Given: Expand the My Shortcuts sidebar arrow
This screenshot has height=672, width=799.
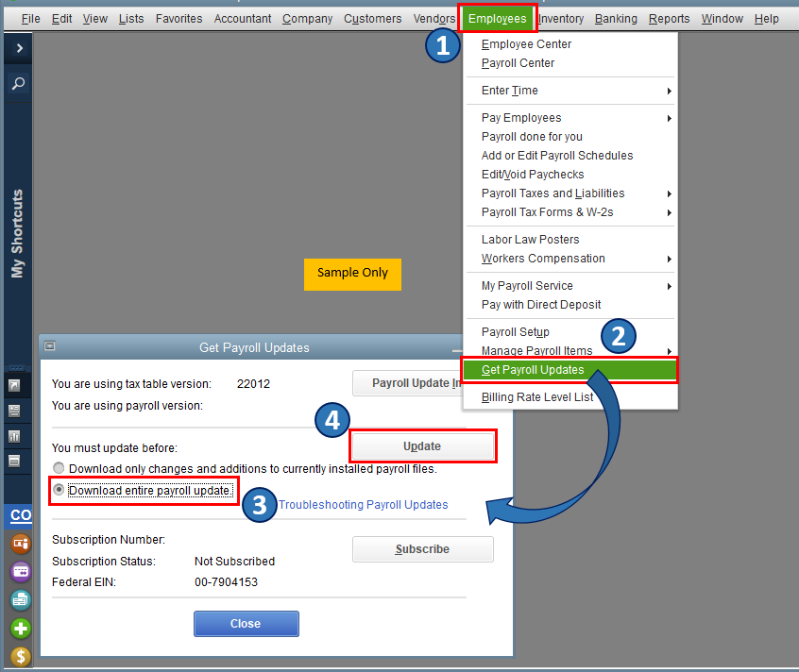Looking at the screenshot, I should [x=19, y=48].
